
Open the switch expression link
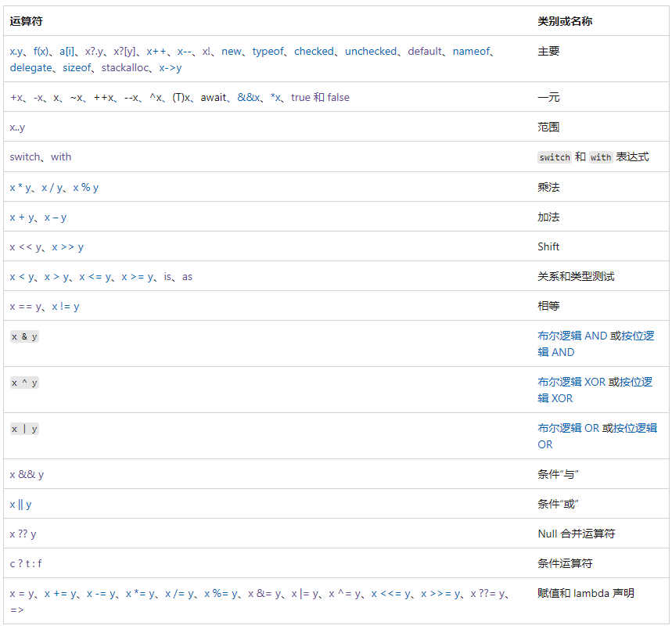click(25, 156)
